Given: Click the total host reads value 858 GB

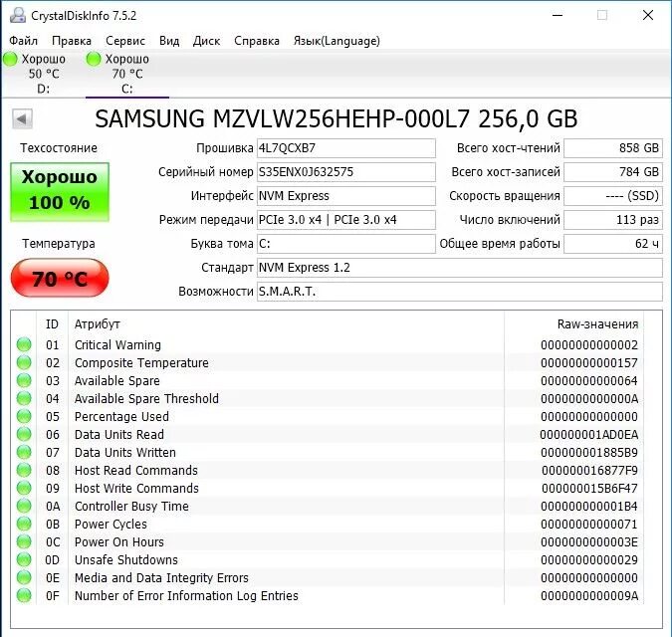Looking at the screenshot, I should pos(613,148).
